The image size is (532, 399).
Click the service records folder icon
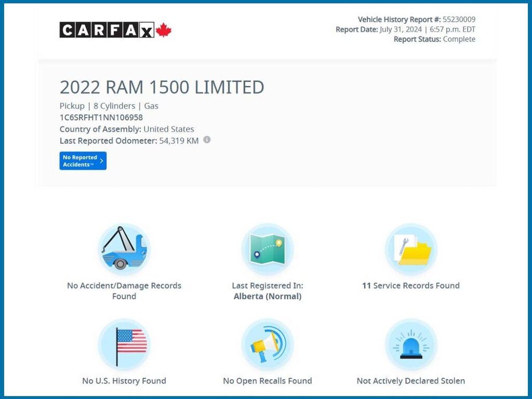click(x=411, y=249)
